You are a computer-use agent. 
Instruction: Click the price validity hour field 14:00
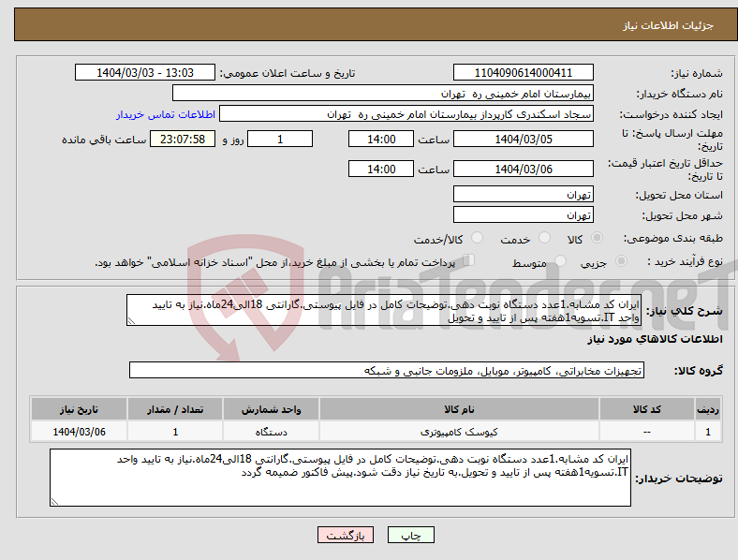tap(381, 169)
